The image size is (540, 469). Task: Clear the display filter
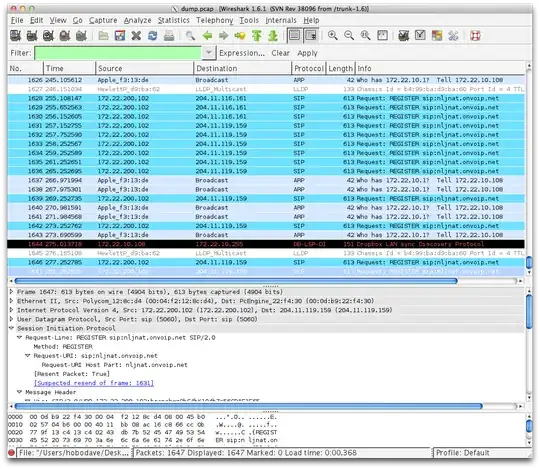click(x=280, y=53)
